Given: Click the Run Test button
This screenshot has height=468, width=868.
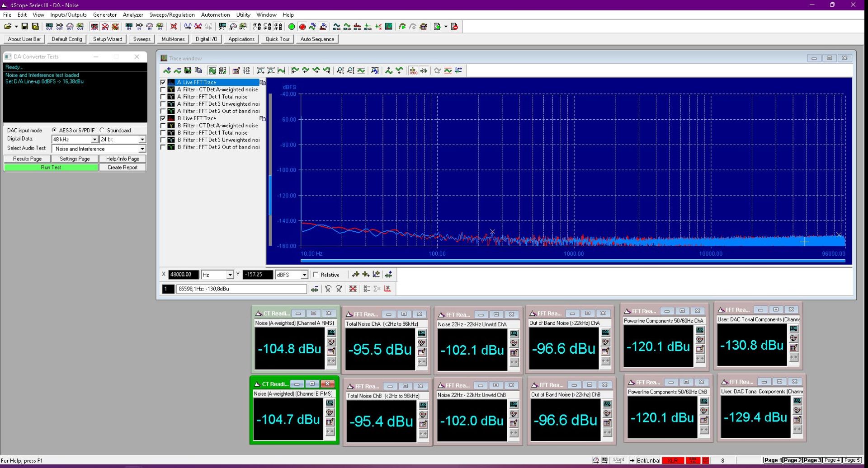Looking at the screenshot, I should point(51,168).
